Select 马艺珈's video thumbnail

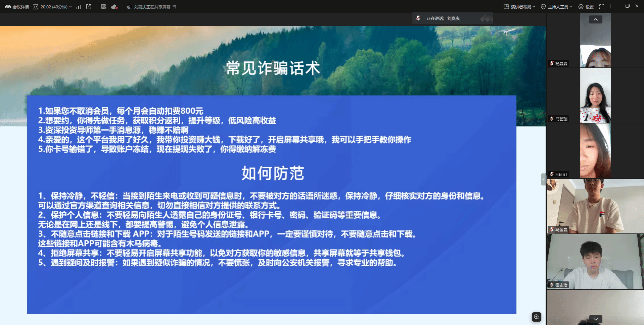[x=595, y=96]
